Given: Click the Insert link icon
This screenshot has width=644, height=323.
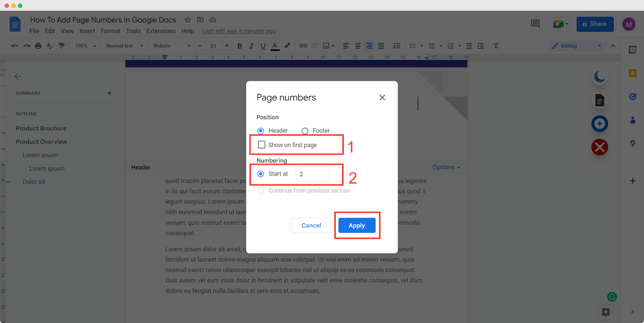Looking at the screenshot, I should pyautogui.click(x=303, y=46).
